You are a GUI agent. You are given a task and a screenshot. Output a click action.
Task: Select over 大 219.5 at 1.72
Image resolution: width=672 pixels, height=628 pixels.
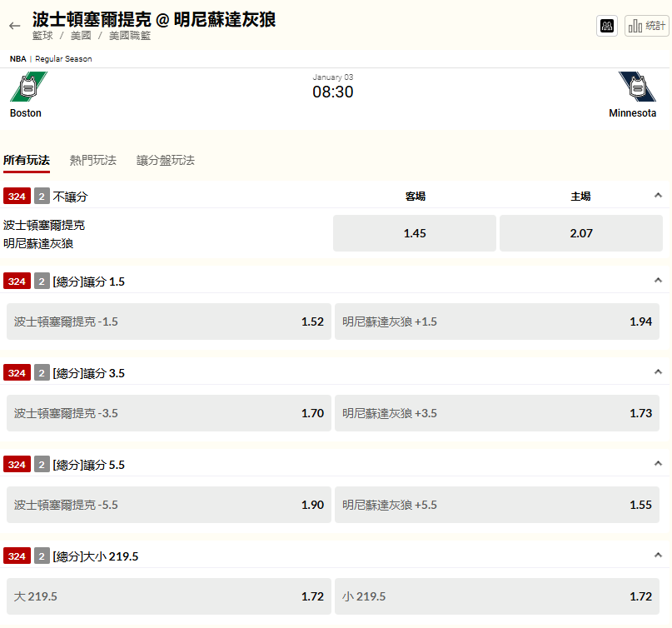click(x=169, y=596)
